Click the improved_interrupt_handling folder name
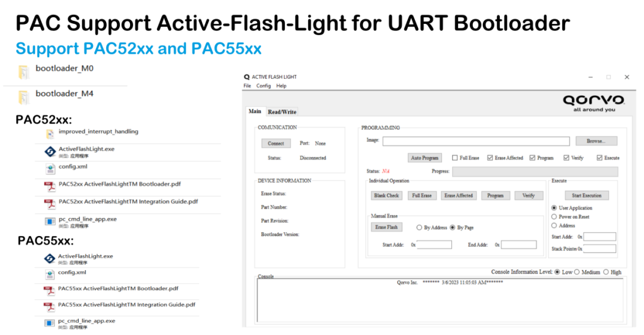The image size is (644, 335). click(98, 131)
